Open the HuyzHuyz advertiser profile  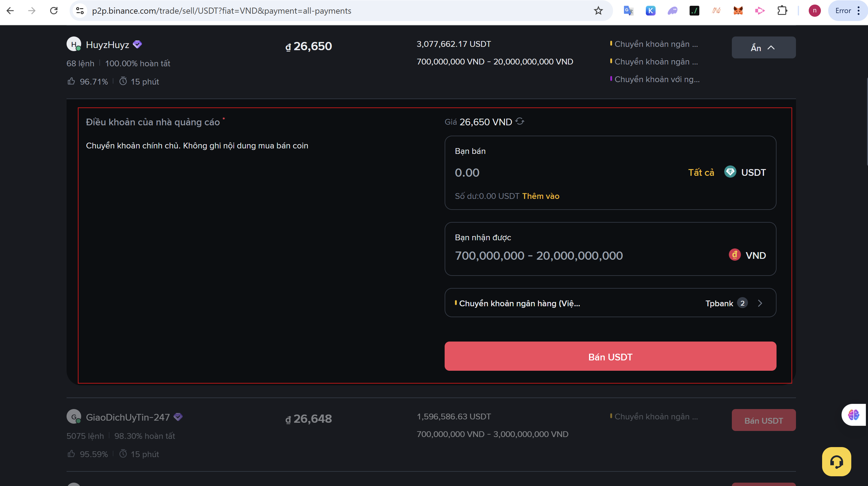click(108, 45)
